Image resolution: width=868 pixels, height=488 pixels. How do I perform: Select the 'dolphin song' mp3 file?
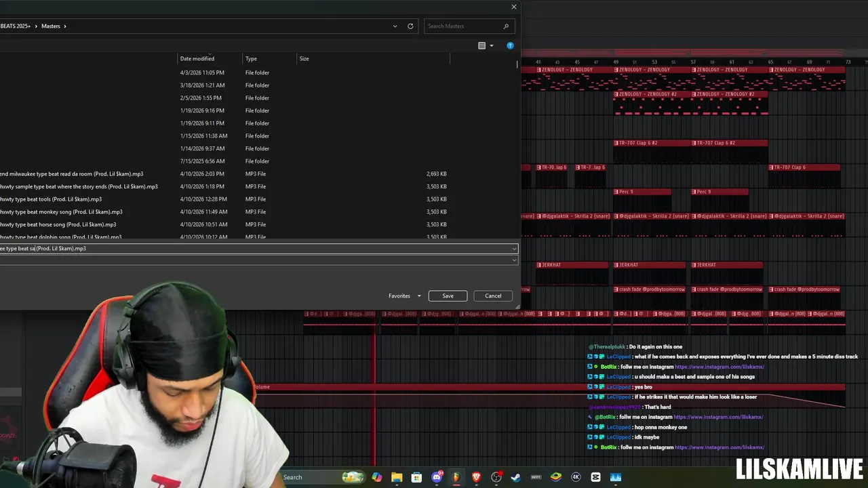tap(224, 237)
